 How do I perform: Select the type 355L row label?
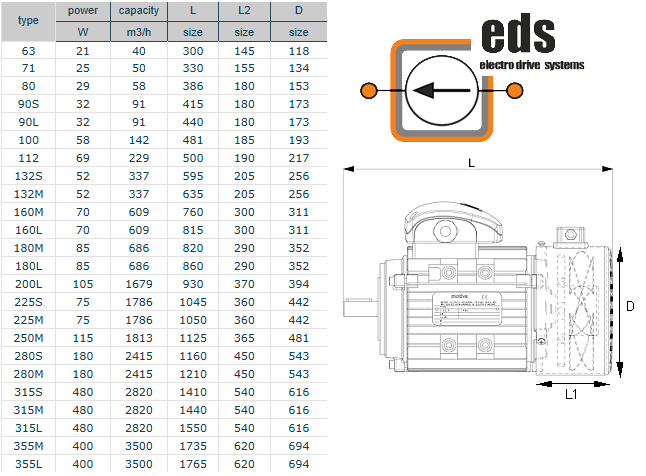[29, 465]
